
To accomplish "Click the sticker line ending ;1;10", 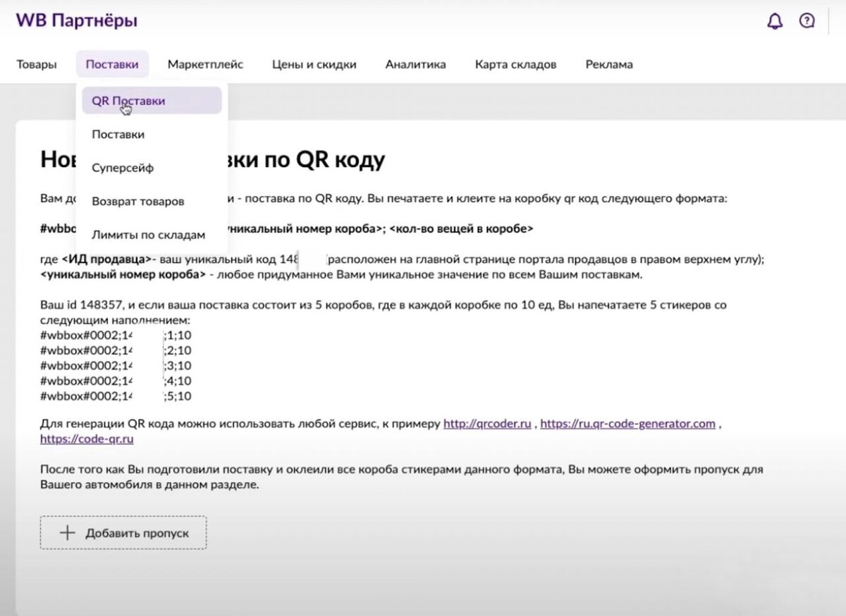I will pyautogui.click(x=116, y=335).
